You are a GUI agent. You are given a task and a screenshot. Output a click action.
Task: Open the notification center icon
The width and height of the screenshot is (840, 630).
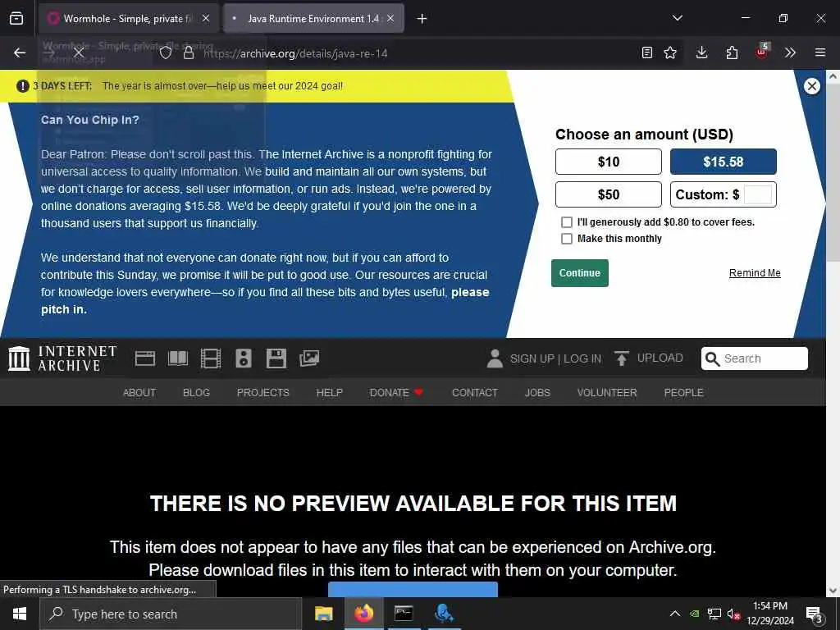[815, 614]
